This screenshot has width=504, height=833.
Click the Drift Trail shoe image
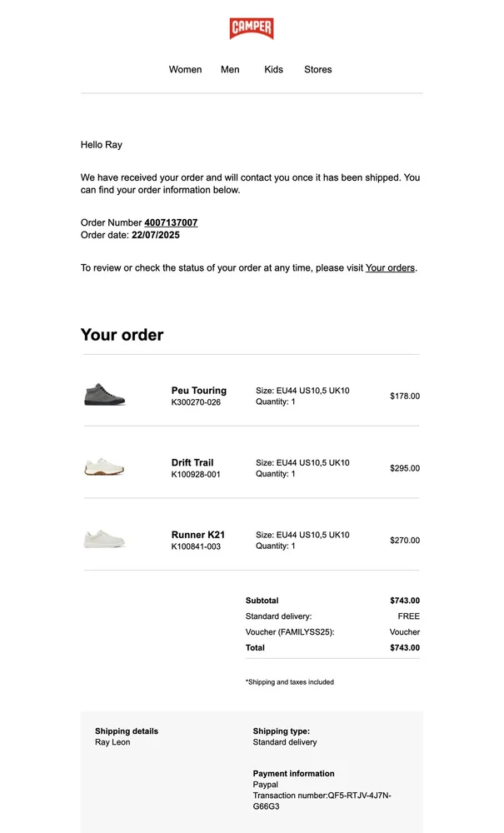105,467
